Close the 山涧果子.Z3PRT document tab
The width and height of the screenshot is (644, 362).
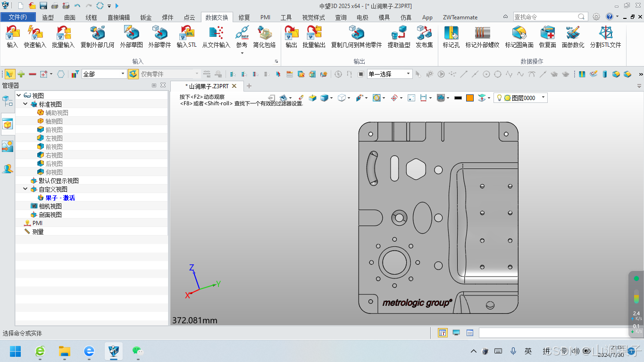[x=234, y=86]
